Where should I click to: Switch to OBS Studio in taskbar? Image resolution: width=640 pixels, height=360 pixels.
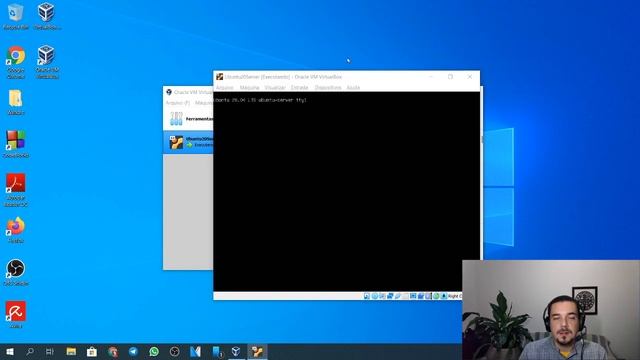(x=174, y=351)
